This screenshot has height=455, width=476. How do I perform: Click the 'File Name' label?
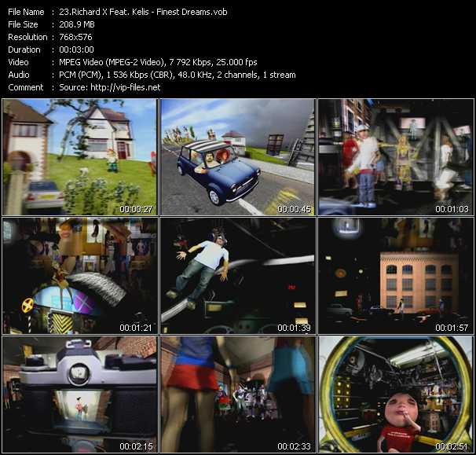26,12
